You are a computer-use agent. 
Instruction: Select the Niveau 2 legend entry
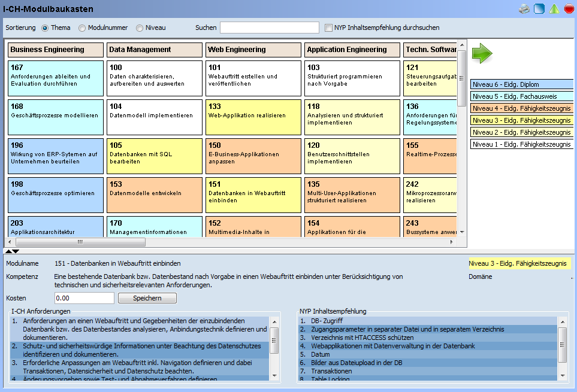pos(522,132)
